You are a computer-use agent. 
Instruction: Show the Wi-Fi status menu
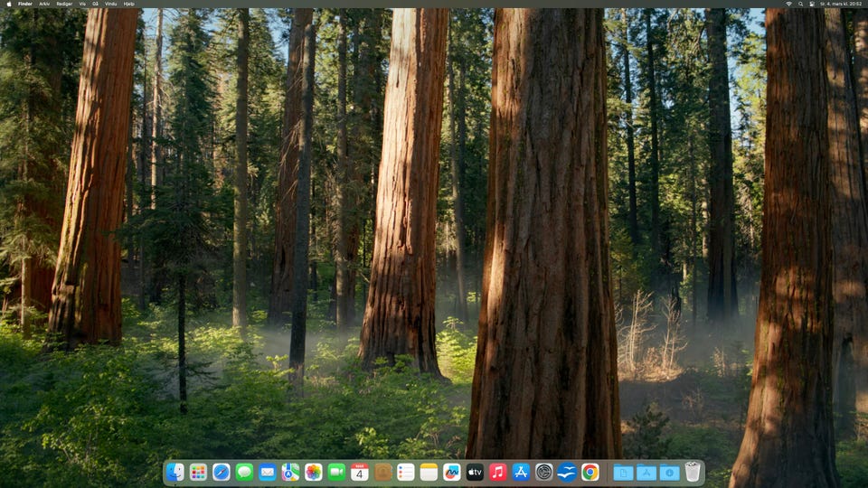(x=788, y=4)
